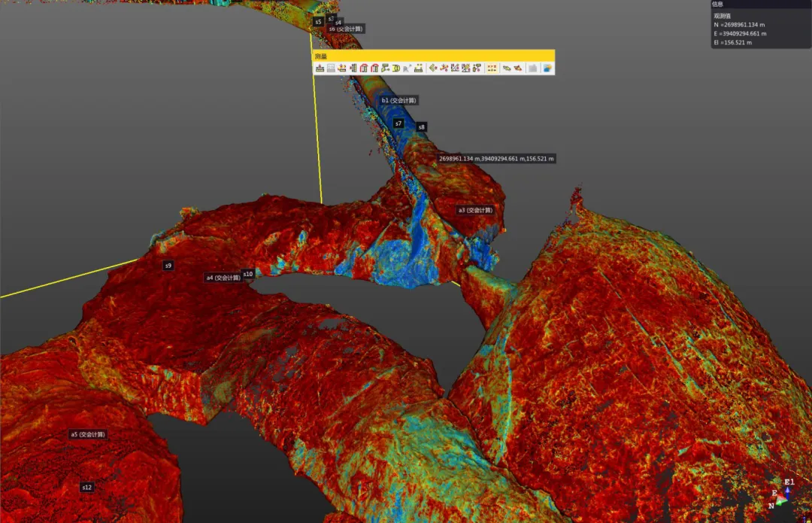
Task: Click the yellow 测量 toolbar title bar
Action: pos(434,56)
